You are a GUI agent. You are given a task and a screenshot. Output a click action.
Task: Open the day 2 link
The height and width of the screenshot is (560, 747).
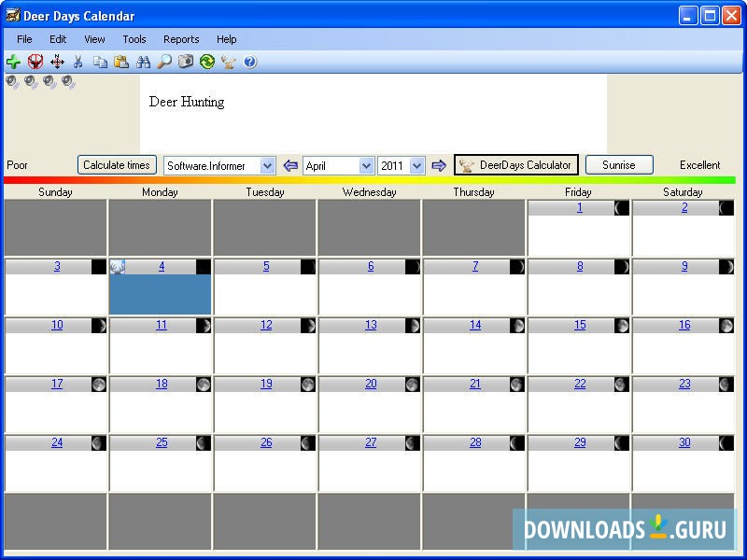pyautogui.click(x=684, y=208)
